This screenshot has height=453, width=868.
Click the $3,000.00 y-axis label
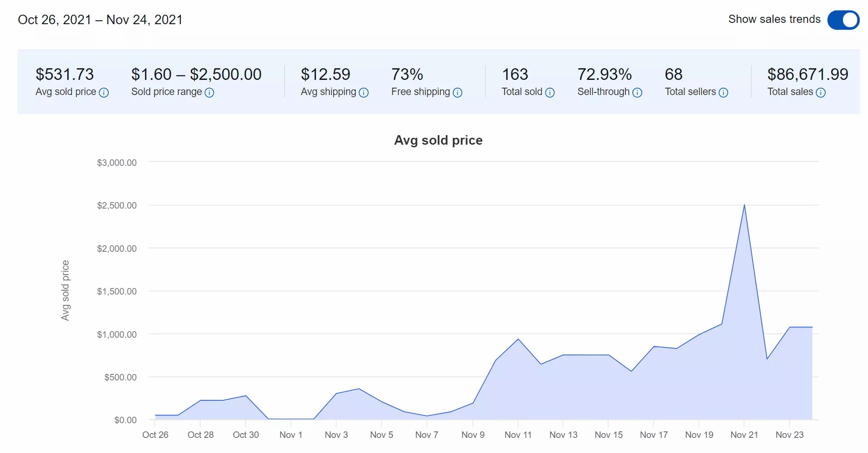(x=117, y=163)
